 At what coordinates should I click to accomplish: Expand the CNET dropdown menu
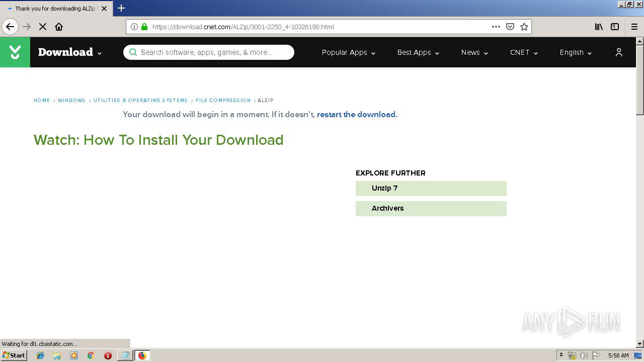tap(524, 52)
